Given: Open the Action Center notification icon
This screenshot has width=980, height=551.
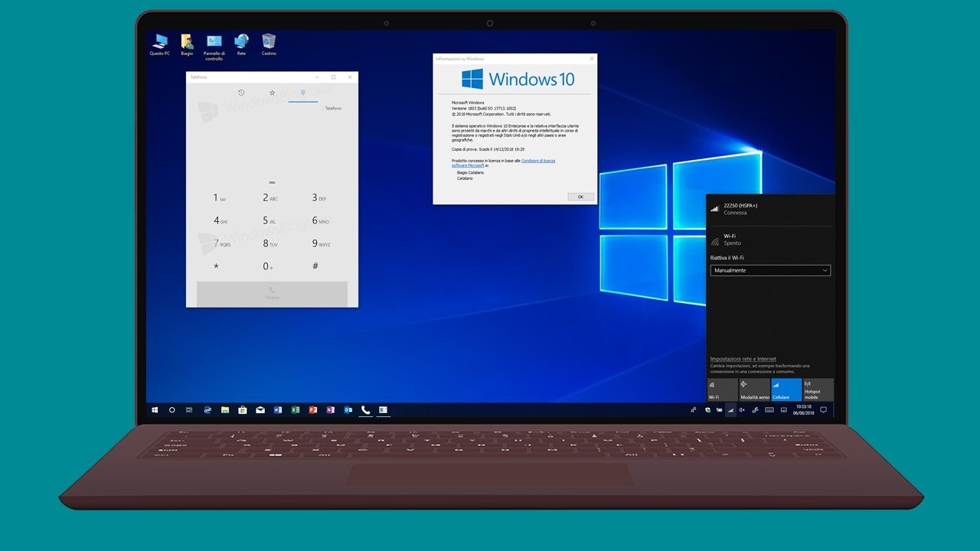Looking at the screenshot, I should 824,410.
